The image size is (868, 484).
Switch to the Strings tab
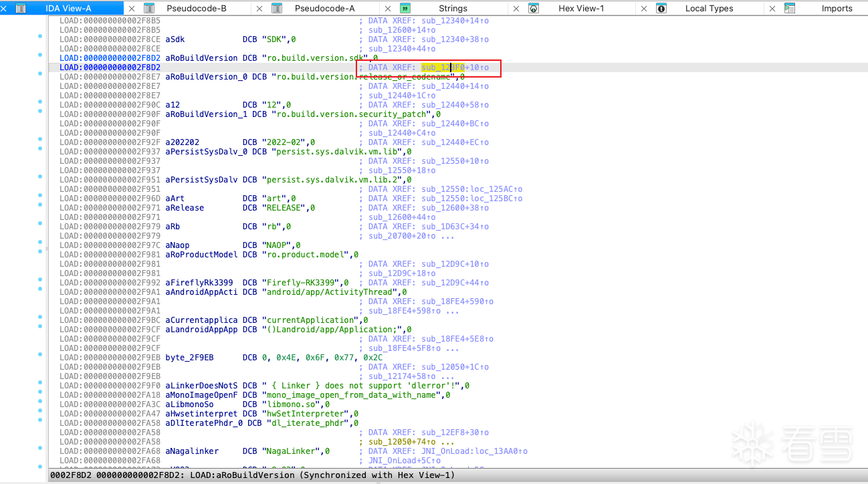point(453,9)
